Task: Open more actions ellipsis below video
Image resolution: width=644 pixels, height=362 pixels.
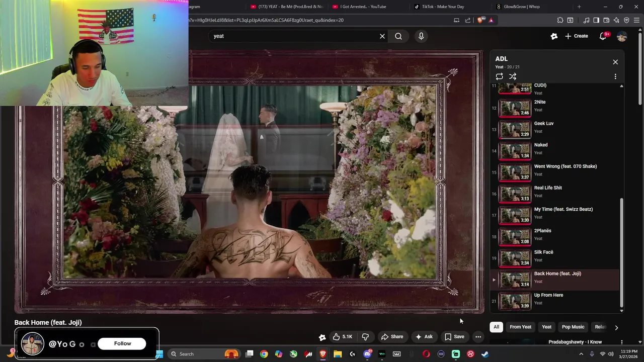Action: pyautogui.click(x=478, y=337)
